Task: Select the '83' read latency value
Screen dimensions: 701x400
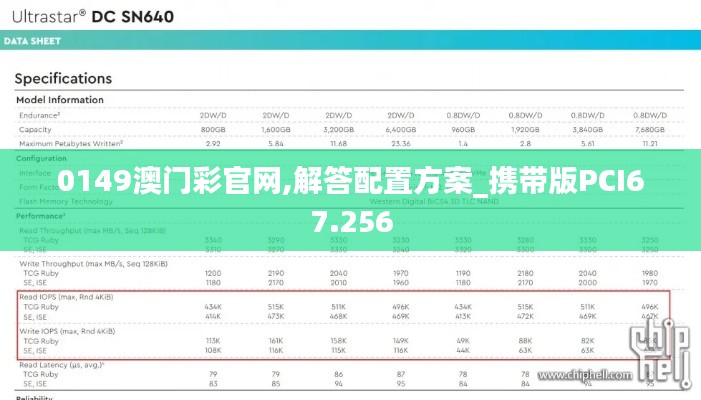Action: (213, 384)
